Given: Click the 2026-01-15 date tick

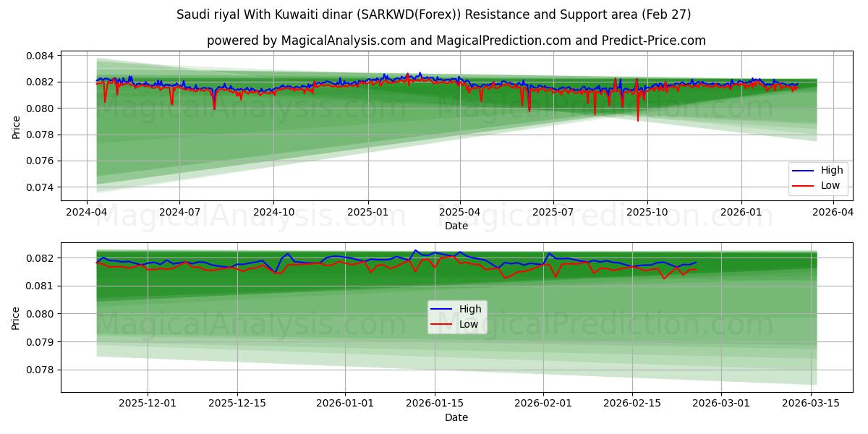Looking at the screenshot, I should pyautogui.click(x=435, y=404).
